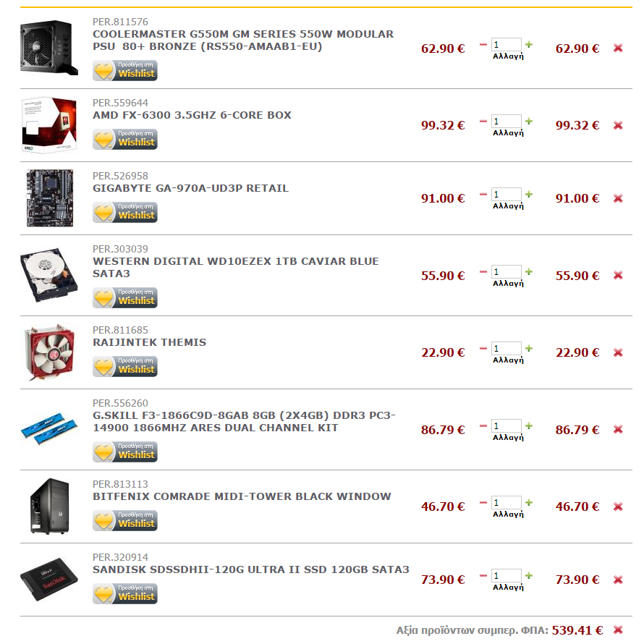This screenshot has width=644, height=644.
Task: Open the Coolermaster PSU product thumbnail
Action: click(49, 48)
